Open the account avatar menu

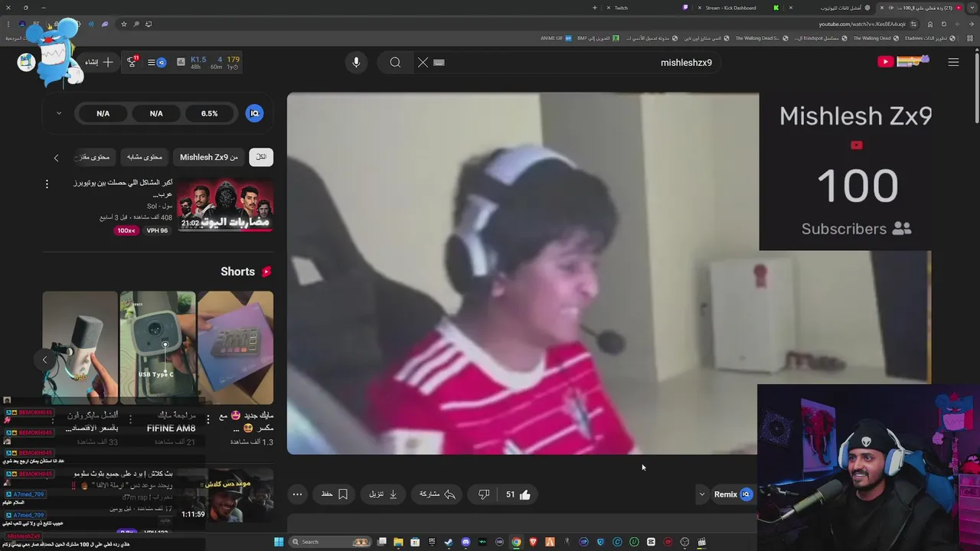pos(27,62)
